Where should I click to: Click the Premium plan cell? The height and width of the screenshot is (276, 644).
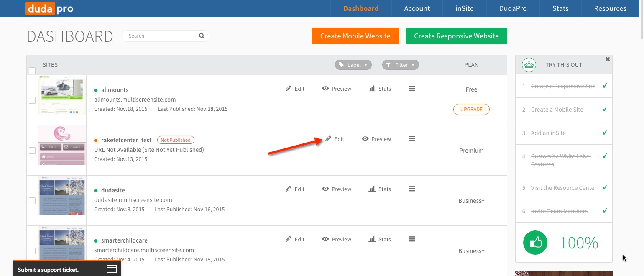tap(471, 151)
